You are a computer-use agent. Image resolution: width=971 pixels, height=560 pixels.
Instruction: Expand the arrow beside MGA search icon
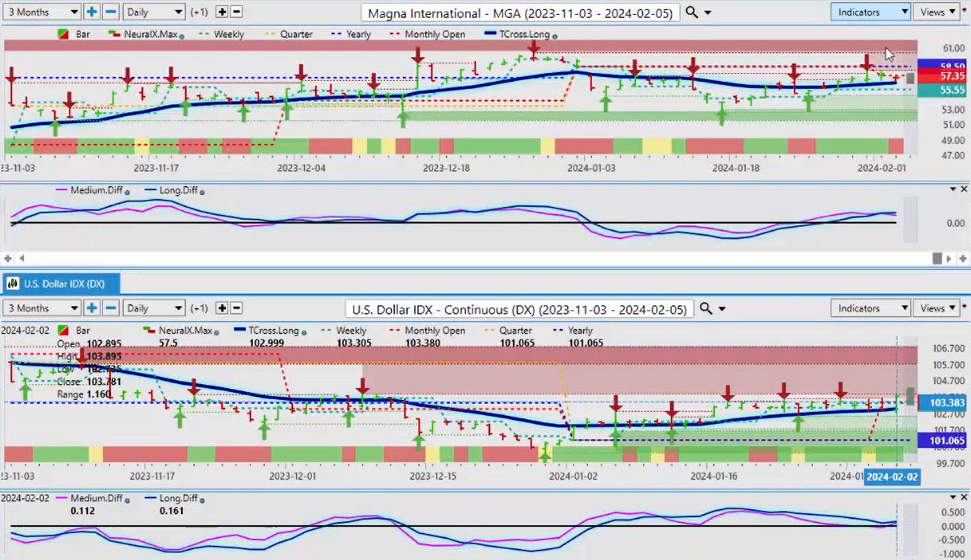(708, 13)
